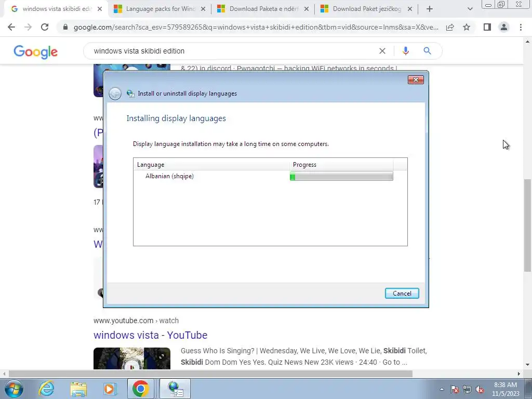The height and width of the screenshot is (399, 532).
Task: Open Chrome side panel
Action: (487, 27)
